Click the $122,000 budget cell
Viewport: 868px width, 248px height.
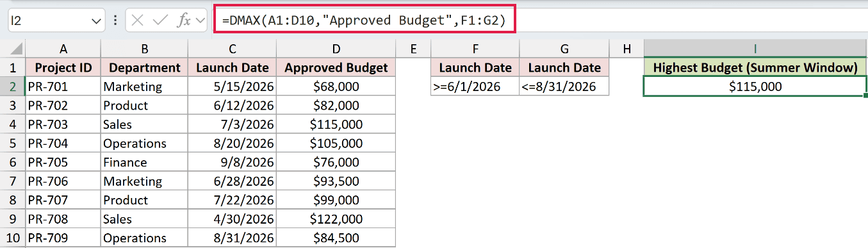click(336, 219)
